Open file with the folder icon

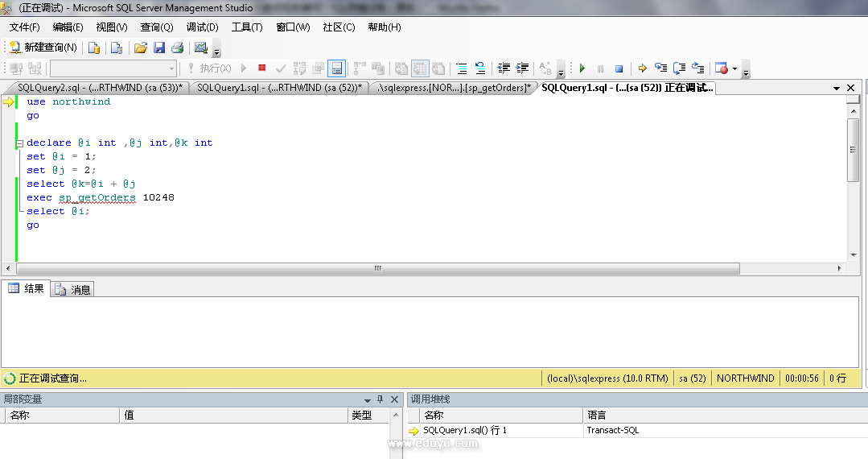coord(141,48)
